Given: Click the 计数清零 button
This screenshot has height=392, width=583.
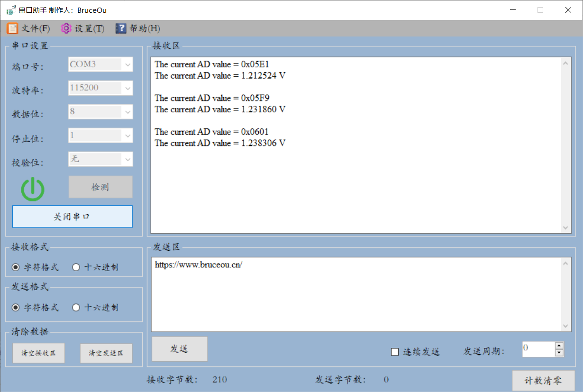Looking at the screenshot, I should pos(543,381).
